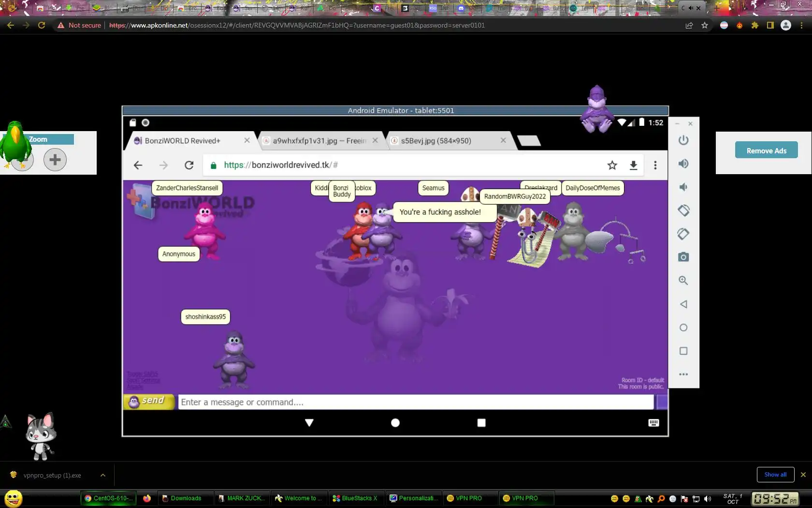Open the desktop Chrome profile avatar

tap(786, 25)
